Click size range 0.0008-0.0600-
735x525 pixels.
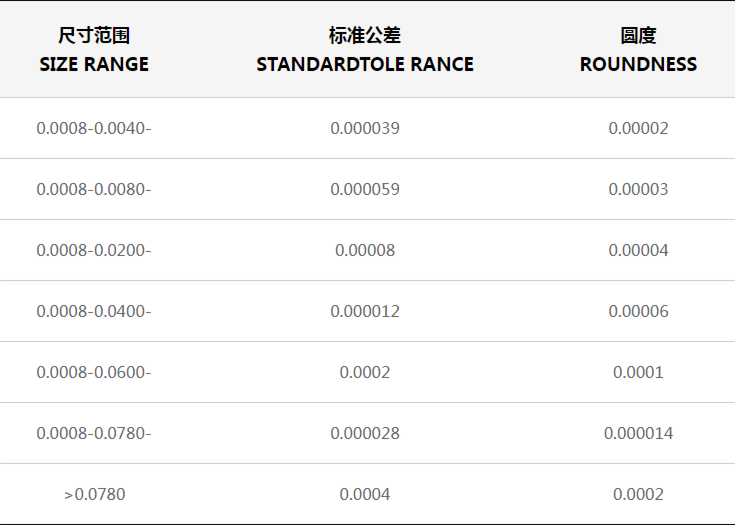click(x=94, y=372)
